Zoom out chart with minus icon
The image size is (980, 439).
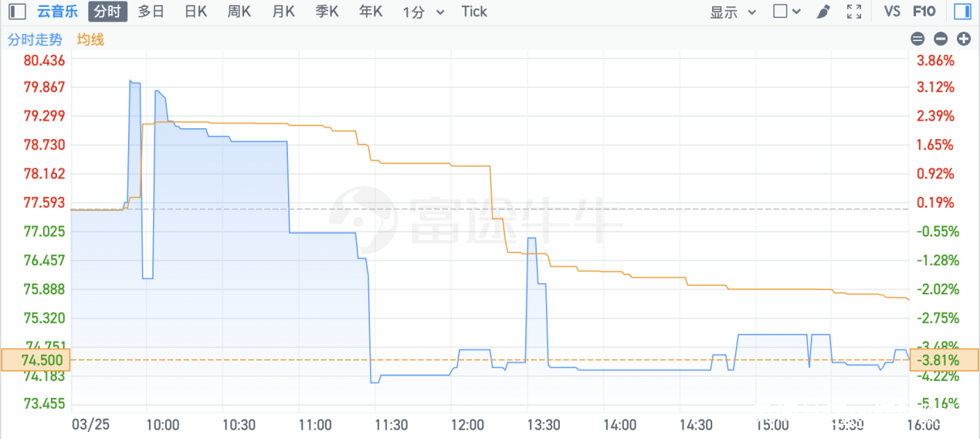[941, 39]
